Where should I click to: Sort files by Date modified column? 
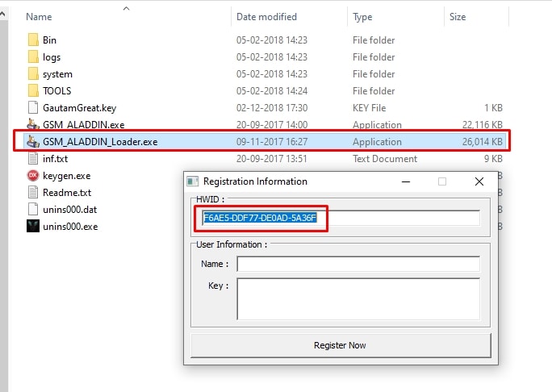click(x=266, y=17)
